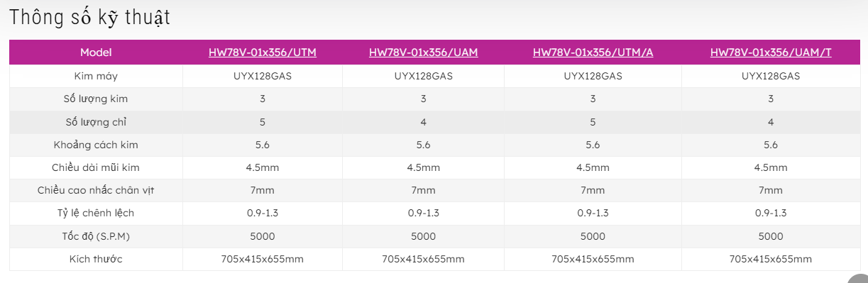Screen dimensions: 868x283
Task: Open the HW78V-01x356/UAM model link
Action: pyautogui.click(x=423, y=52)
